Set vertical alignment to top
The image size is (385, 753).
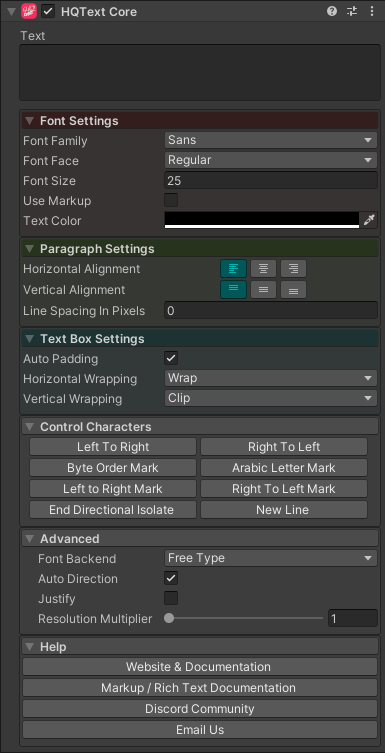point(234,290)
